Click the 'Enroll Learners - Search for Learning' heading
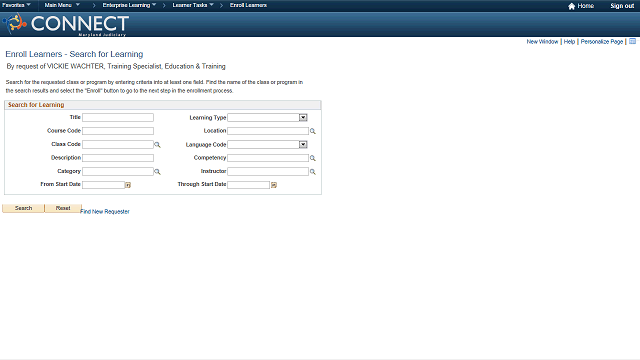Viewport: 640px width, 360px height. click(74, 54)
